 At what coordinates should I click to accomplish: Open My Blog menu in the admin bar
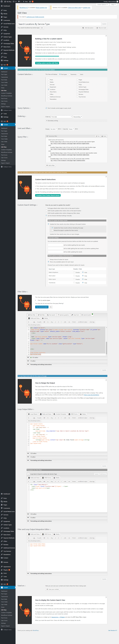(x=8, y=2)
